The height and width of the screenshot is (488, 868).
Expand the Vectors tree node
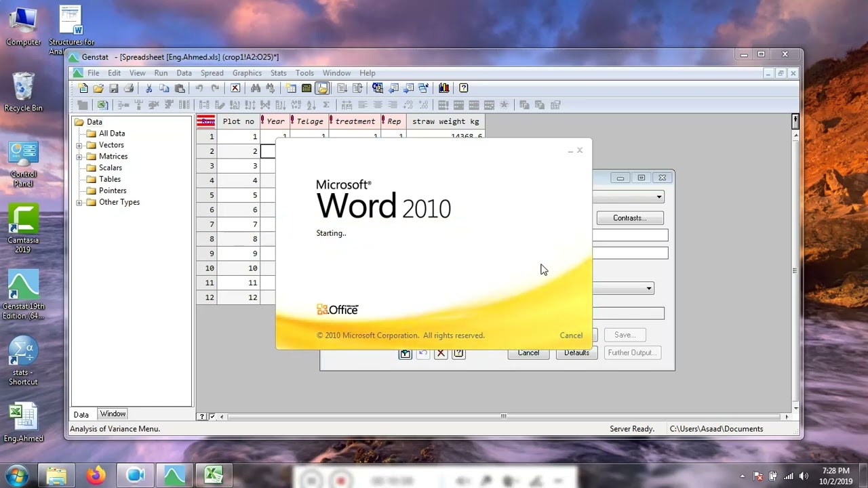pyautogui.click(x=79, y=145)
